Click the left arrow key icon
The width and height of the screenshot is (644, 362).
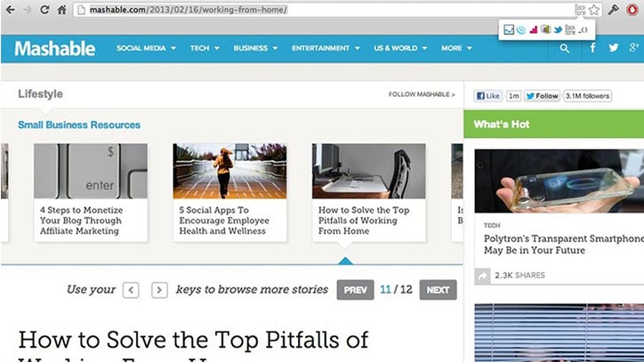coord(131,290)
